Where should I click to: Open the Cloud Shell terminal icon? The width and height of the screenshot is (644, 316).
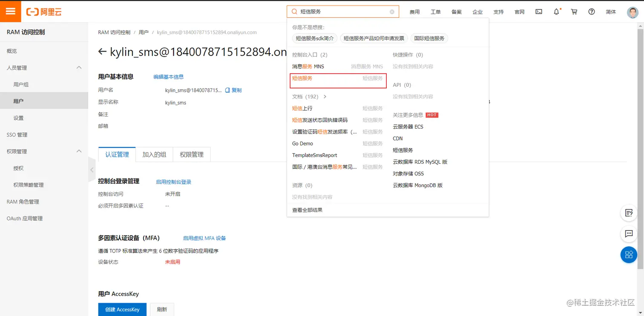point(539,12)
